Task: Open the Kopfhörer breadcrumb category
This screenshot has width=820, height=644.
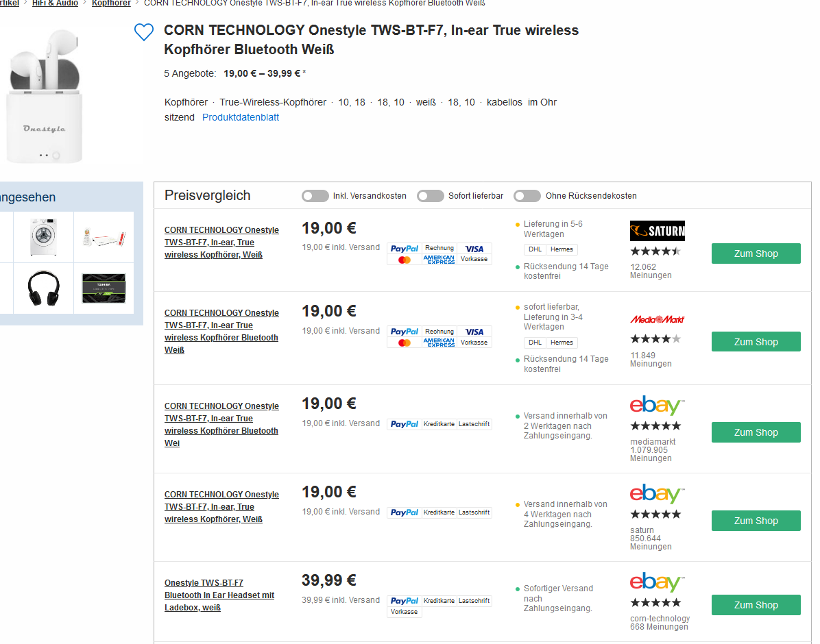Action: tap(111, 3)
